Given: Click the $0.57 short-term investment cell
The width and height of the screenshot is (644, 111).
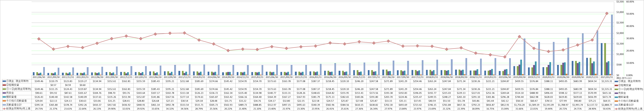Looking at the screenshot, I should 53,85.
